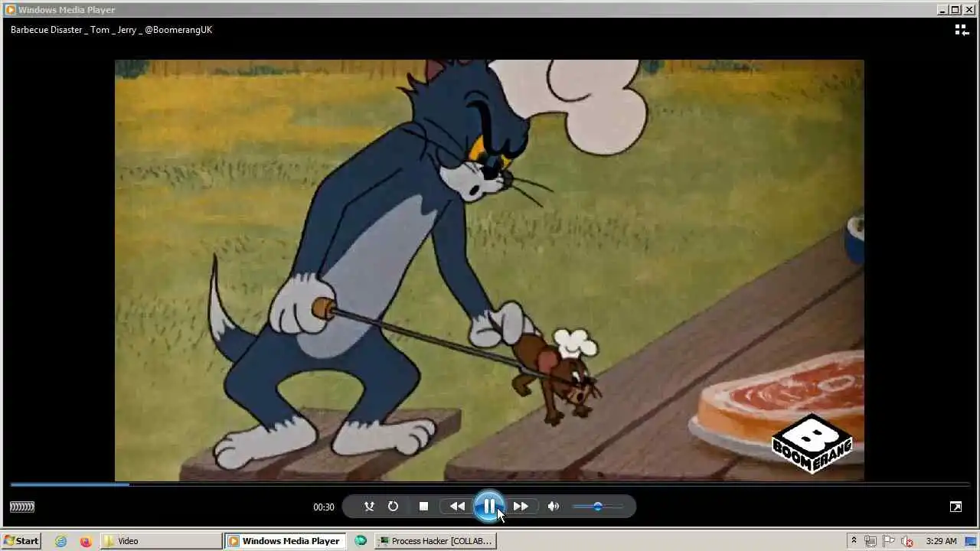Image resolution: width=980 pixels, height=551 pixels.
Task: Maximize the Windows Media Player window
Action: (x=955, y=10)
